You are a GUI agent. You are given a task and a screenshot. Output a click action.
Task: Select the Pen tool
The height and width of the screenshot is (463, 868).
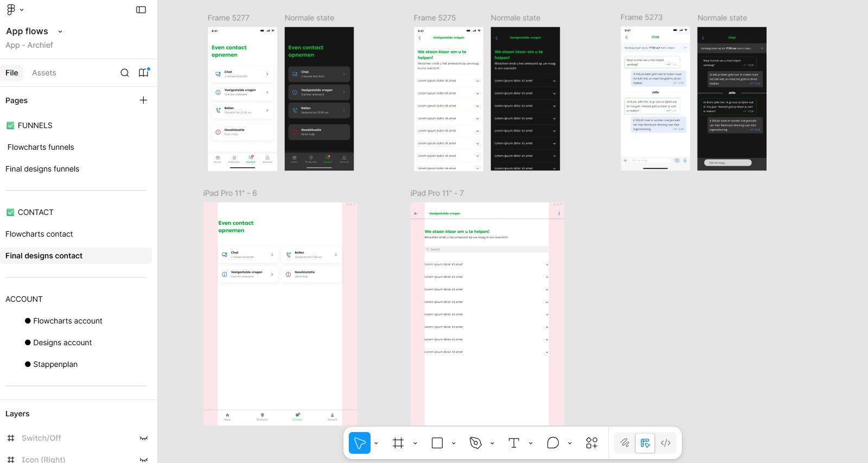click(476, 443)
